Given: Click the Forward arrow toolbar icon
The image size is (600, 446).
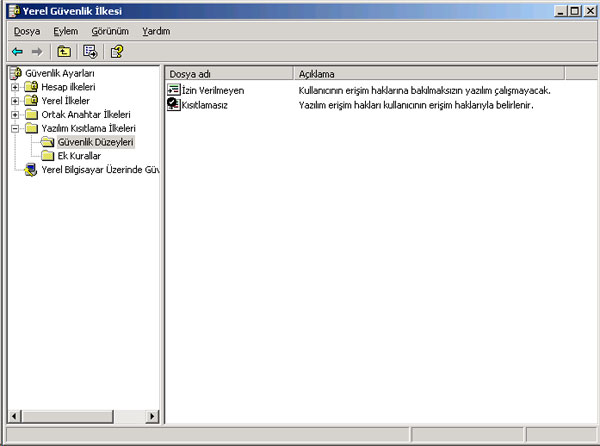Looking at the screenshot, I should tap(37, 51).
